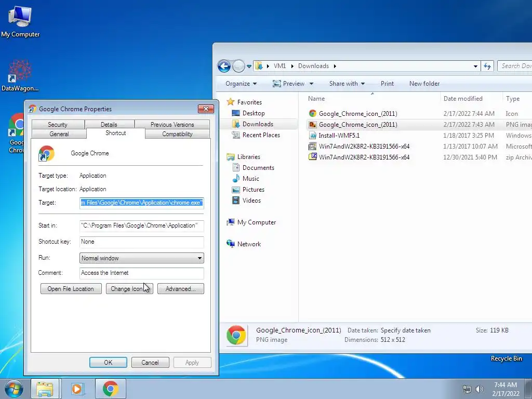The height and width of the screenshot is (399, 532).
Task: Open the Music library
Action: click(250, 179)
